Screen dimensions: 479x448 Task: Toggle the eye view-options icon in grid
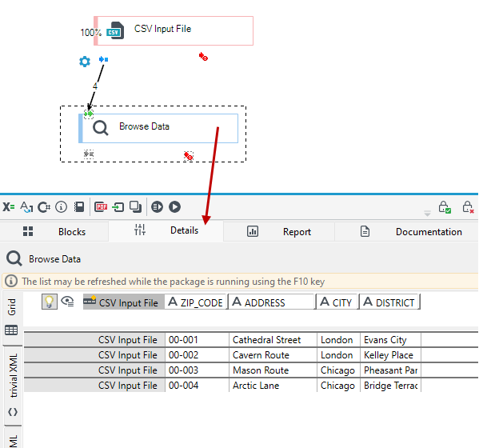(67, 302)
